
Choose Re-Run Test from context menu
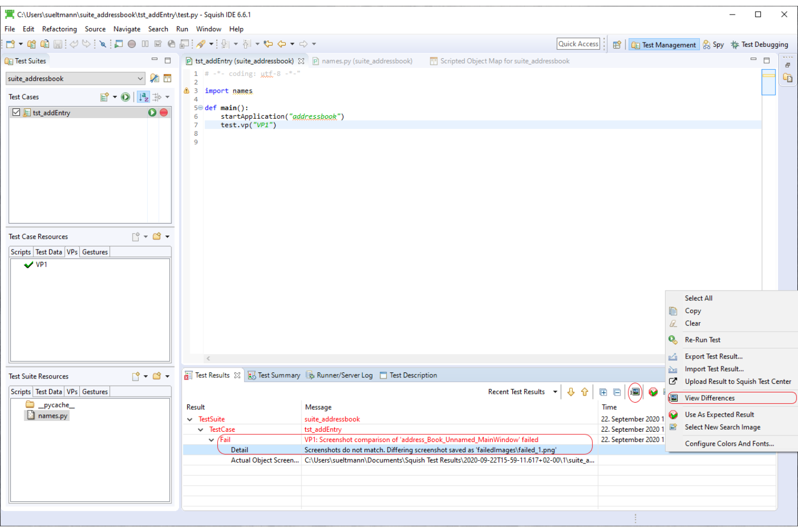732,340
